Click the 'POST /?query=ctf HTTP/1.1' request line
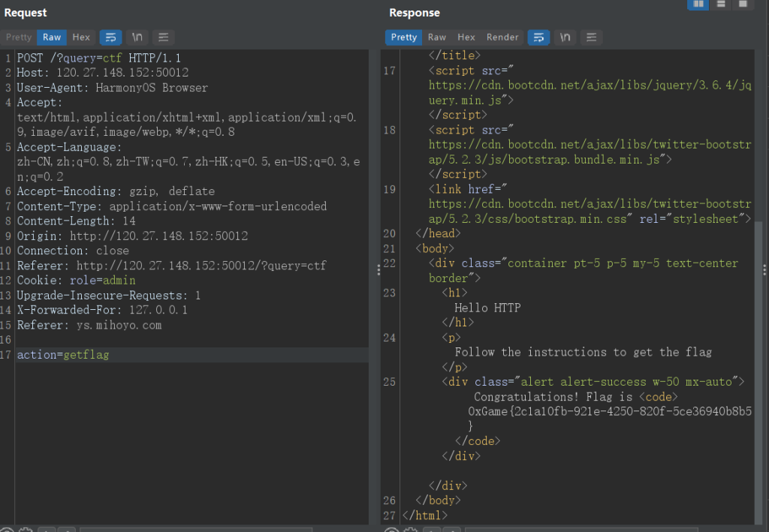 pos(99,59)
